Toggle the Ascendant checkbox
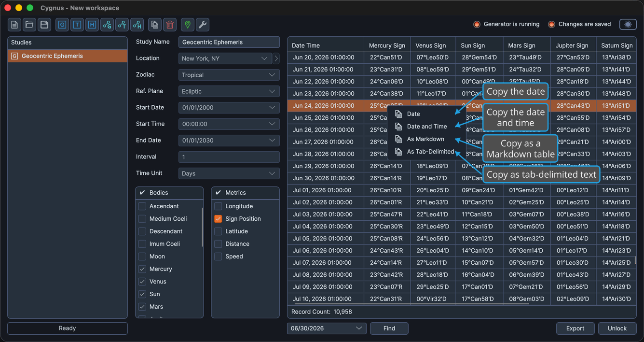Screen dimensions: 644x342 142,206
